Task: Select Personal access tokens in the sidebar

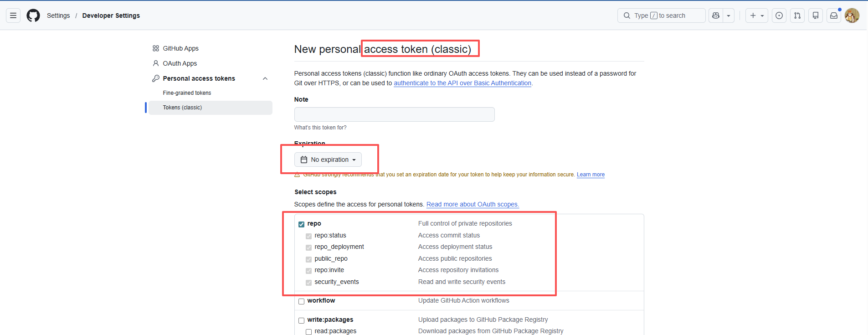Action: pyautogui.click(x=199, y=78)
